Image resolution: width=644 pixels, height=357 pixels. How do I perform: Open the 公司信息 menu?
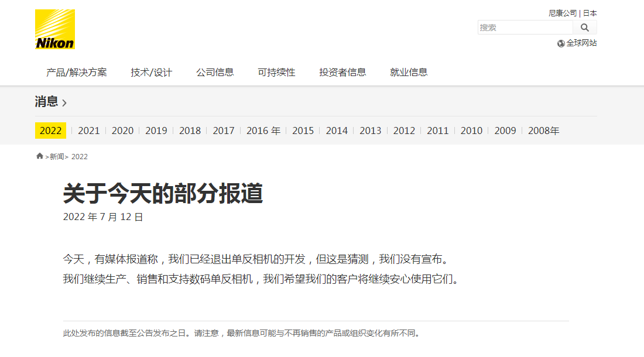(215, 73)
